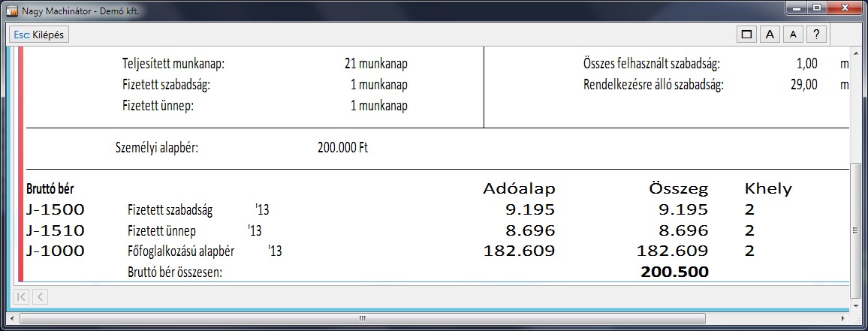Open help with the question mark button
868x331 pixels.
(816, 35)
